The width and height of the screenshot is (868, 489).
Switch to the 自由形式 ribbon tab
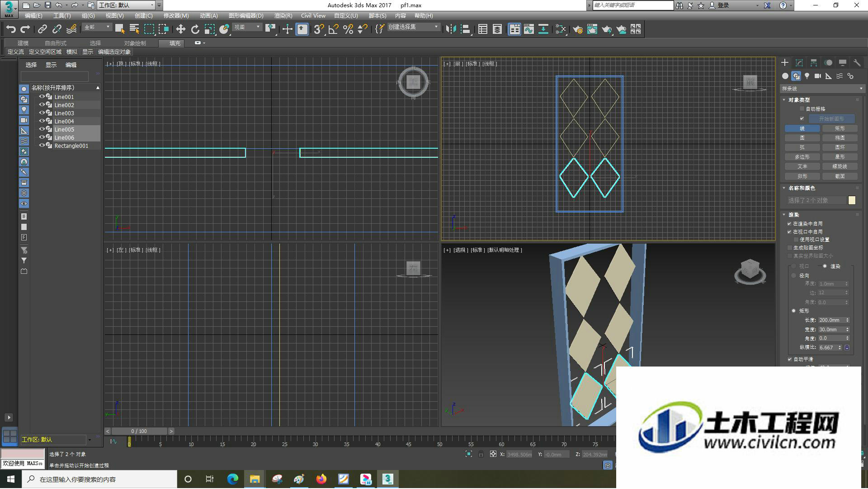[56, 43]
